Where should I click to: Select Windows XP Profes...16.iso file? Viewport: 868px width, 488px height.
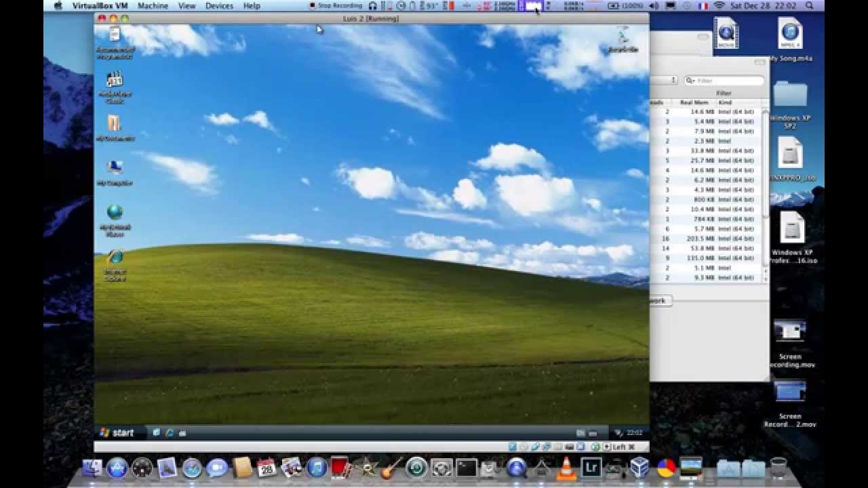tap(792, 237)
